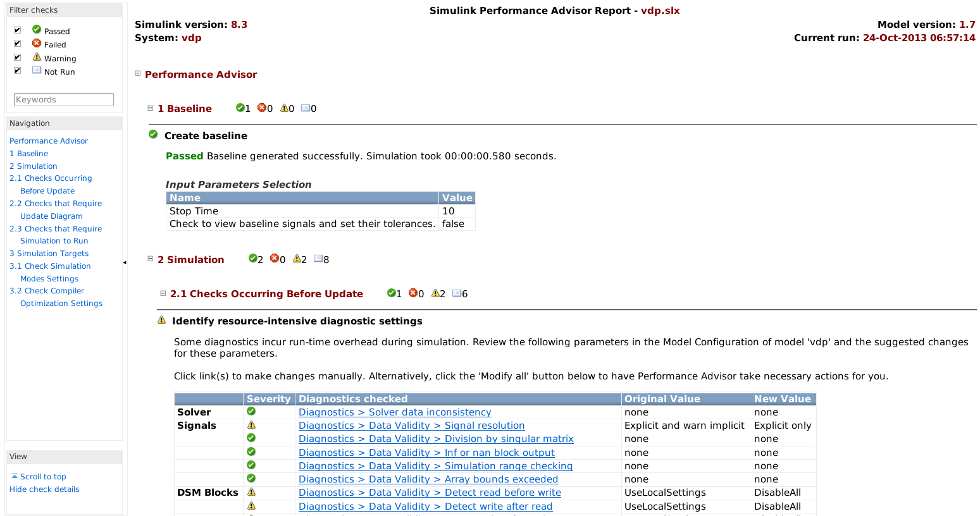Click the Baseline passed count icon
The width and height of the screenshot is (980, 516).
click(x=240, y=107)
